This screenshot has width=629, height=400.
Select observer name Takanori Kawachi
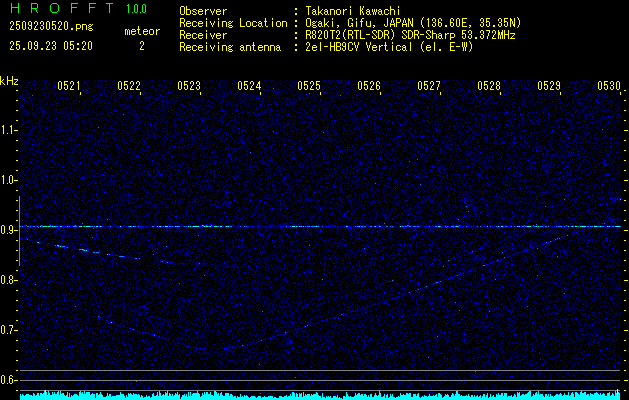tap(353, 11)
